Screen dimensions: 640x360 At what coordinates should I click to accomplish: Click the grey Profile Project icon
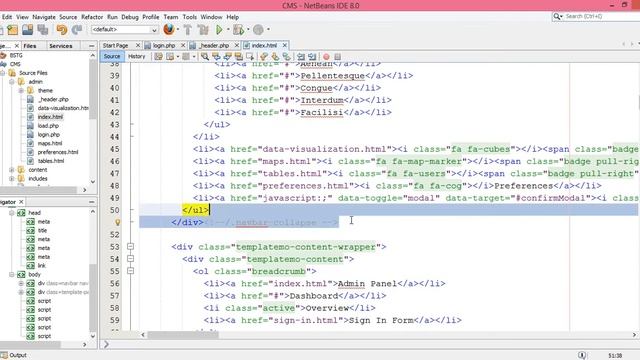click(258, 29)
